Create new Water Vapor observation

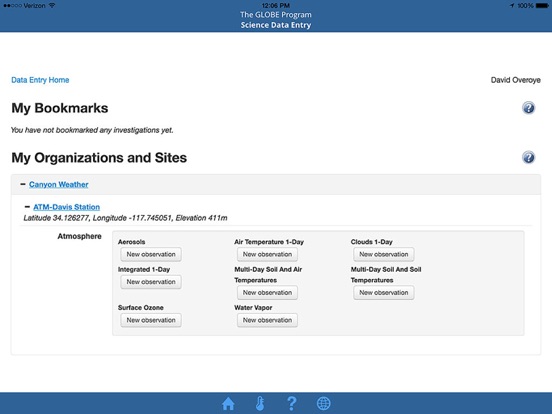(267, 320)
